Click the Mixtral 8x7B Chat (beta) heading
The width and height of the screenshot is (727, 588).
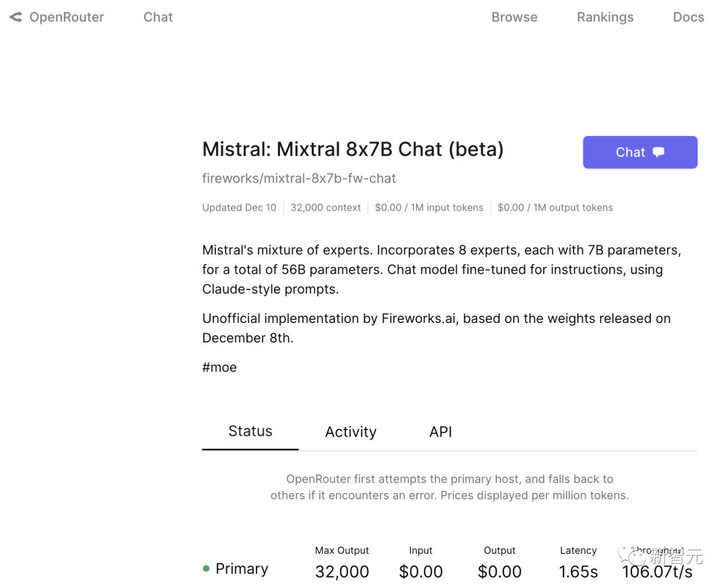(353, 149)
